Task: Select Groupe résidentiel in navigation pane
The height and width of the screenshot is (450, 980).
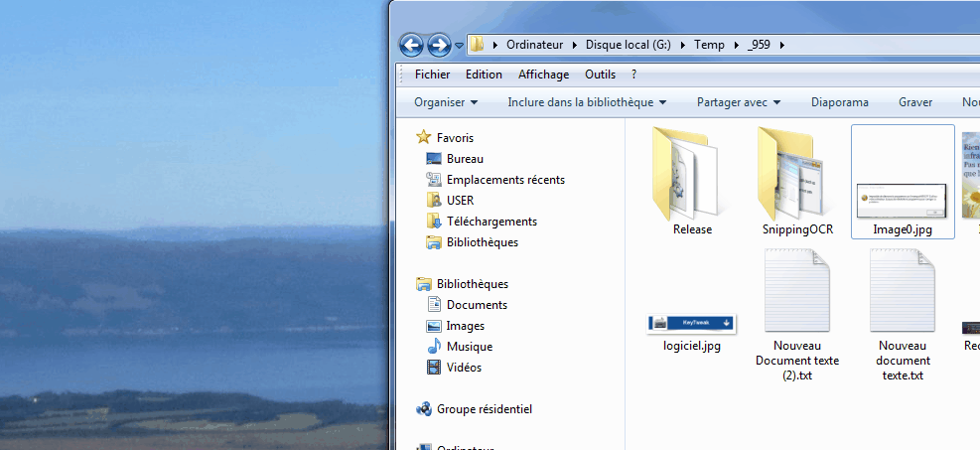Action: [x=485, y=409]
